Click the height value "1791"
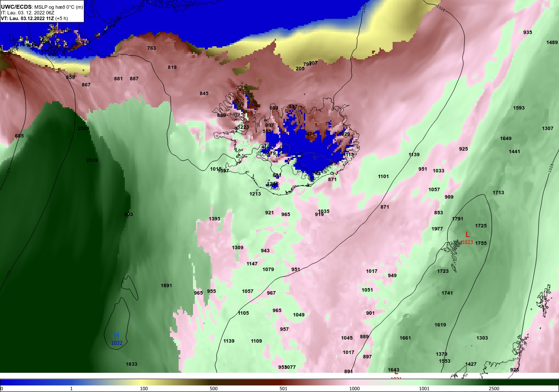The image size is (559, 392). (458, 219)
